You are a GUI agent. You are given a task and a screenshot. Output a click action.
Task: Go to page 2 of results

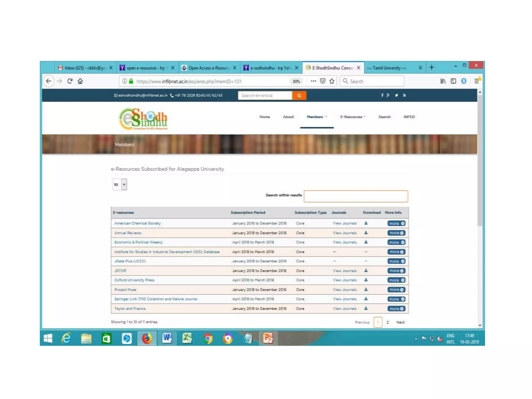(388, 322)
